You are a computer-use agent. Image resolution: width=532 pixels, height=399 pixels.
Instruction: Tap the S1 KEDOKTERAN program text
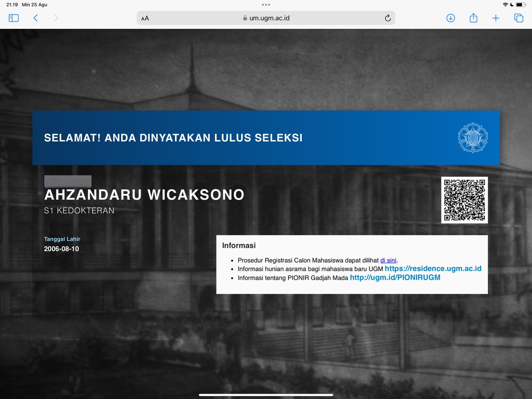[79, 210]
